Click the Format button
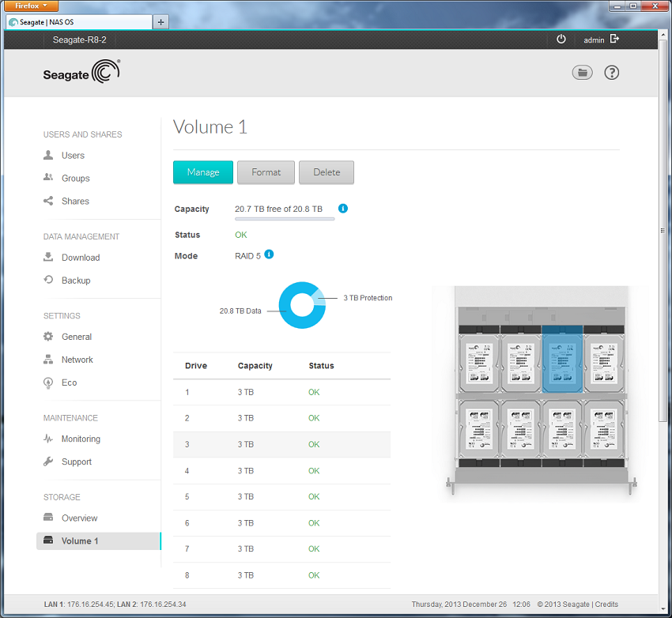The width and height of the screenshot is (672, 618). click(266, 172)
